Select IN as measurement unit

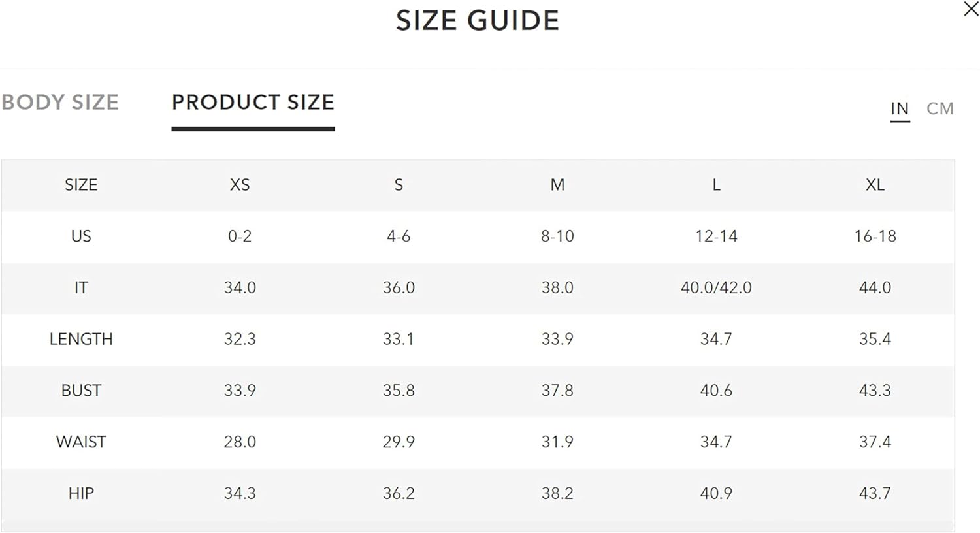900,108
